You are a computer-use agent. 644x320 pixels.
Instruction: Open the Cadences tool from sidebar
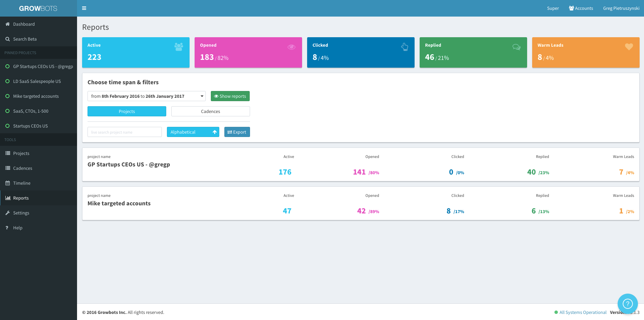(23, 168)
